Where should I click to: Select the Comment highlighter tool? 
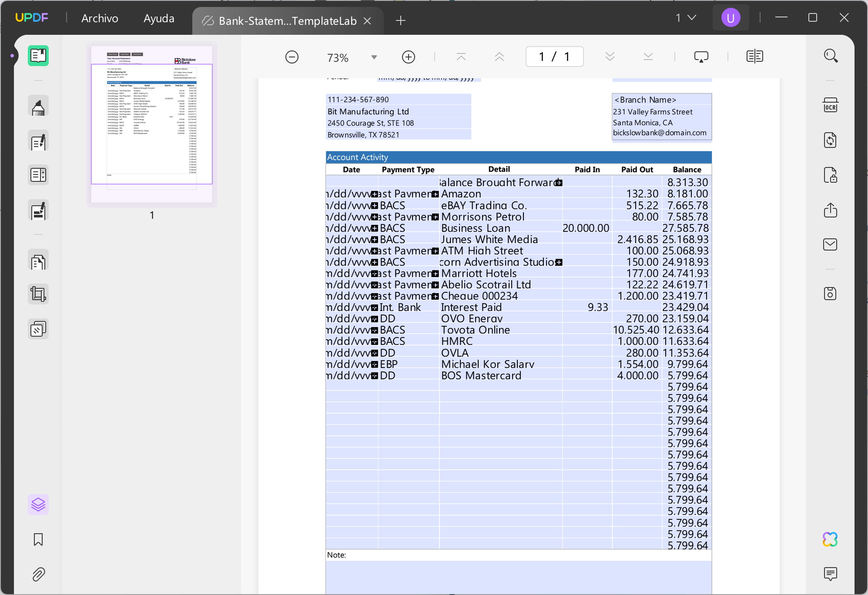(38, 107)
